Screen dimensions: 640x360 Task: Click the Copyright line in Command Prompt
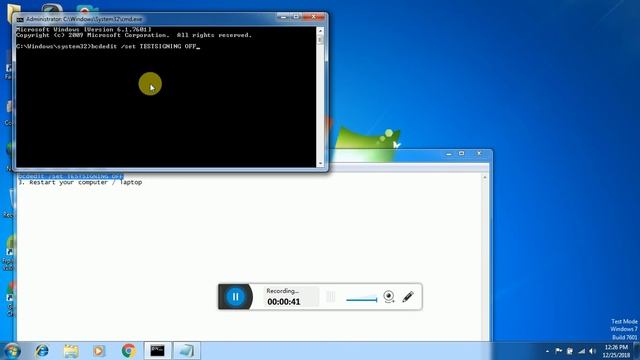click(134, 36)
